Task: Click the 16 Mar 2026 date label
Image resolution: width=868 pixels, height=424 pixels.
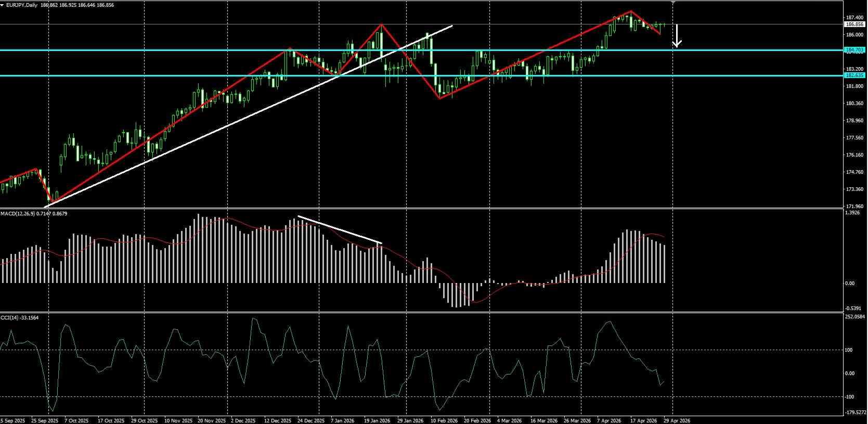Action: click(544, 420)
